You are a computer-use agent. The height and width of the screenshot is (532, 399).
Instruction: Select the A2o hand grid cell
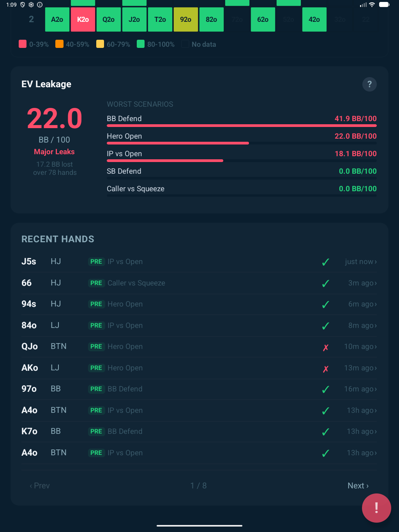pos(57,19)
